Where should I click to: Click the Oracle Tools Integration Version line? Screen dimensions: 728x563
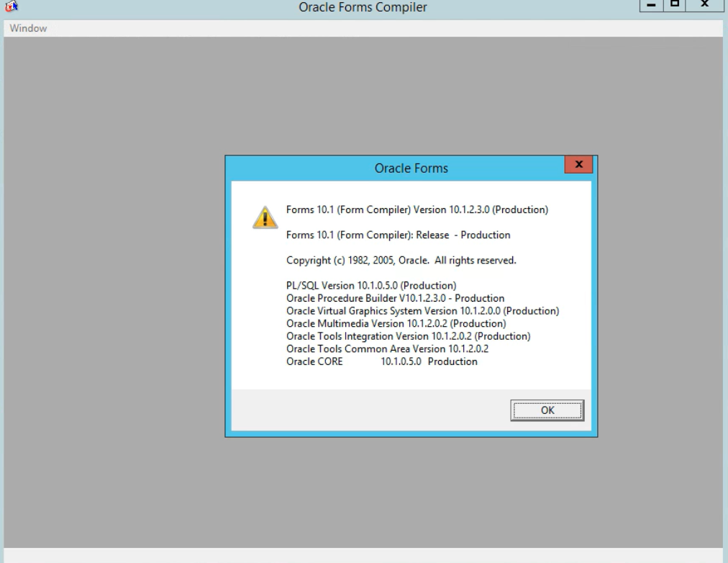click(x=408, y=336)
